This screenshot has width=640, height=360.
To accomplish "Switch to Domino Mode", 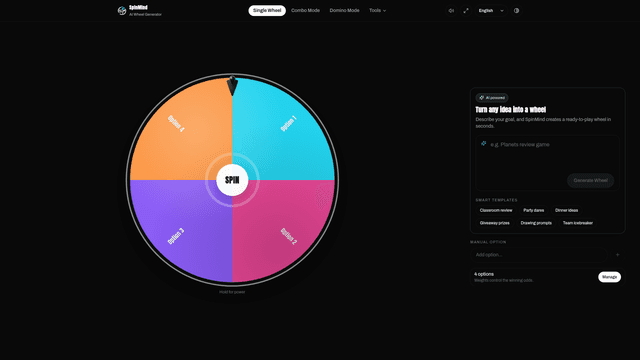I will point(344,11).
